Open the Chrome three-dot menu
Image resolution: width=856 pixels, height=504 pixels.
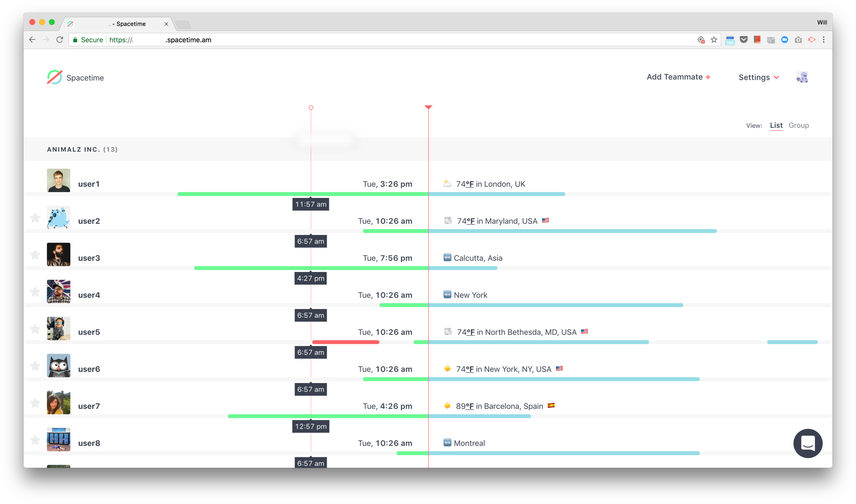(x=824, y=40)
